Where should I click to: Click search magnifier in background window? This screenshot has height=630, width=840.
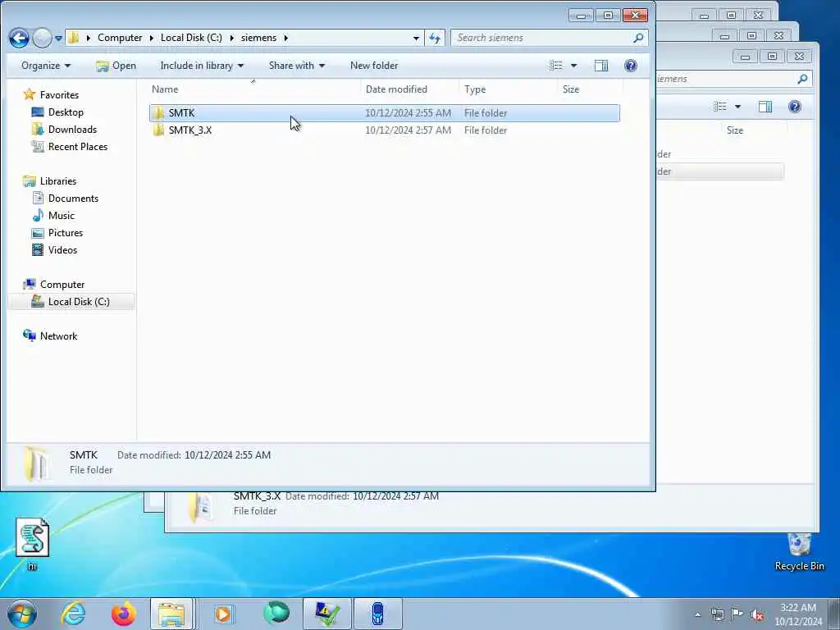[802, 80]
